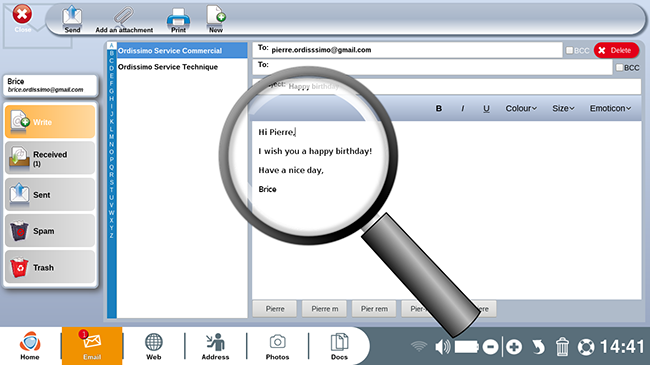Open the Emoticon dropdown

[610, 108]
